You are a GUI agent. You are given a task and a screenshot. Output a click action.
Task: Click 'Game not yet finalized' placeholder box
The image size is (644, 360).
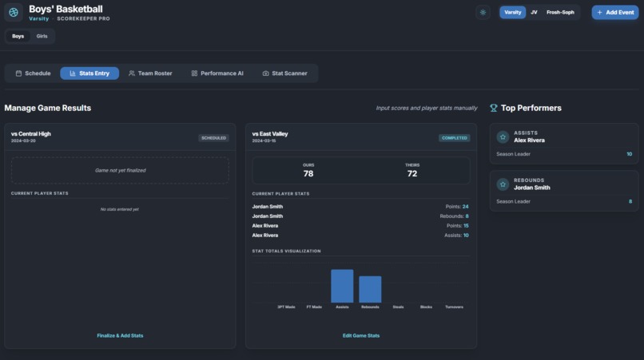click(120, 170)
